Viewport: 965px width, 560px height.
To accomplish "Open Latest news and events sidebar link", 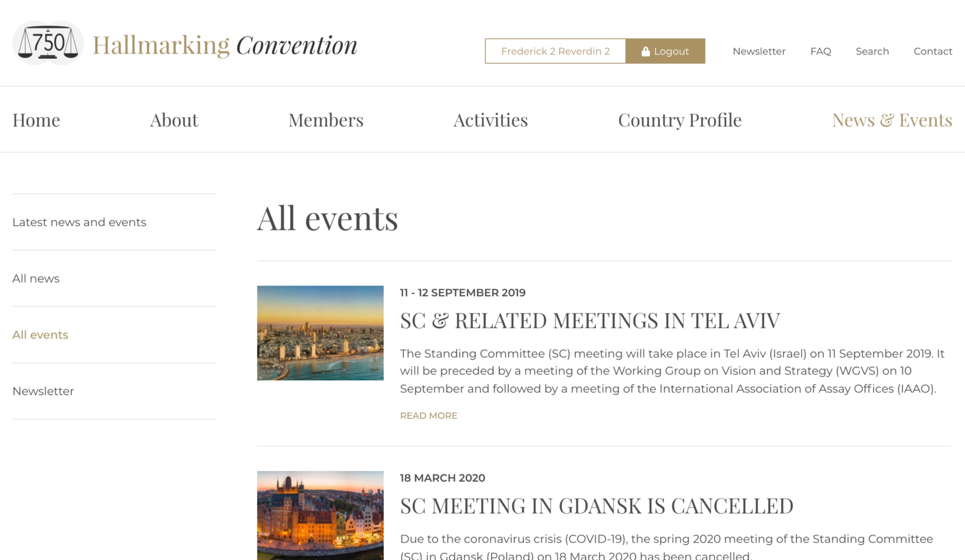I will (x=79, y=222).
